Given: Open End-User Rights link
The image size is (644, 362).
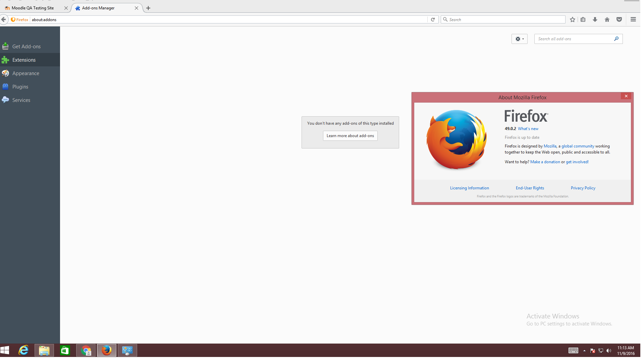Looking at the screenshot, I should (530, 188).
